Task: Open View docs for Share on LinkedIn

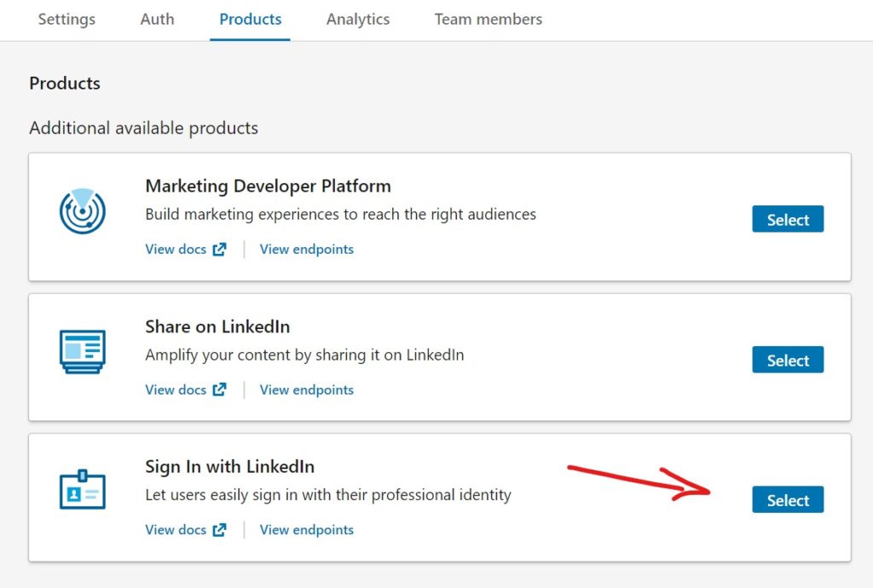Action: 186,390
